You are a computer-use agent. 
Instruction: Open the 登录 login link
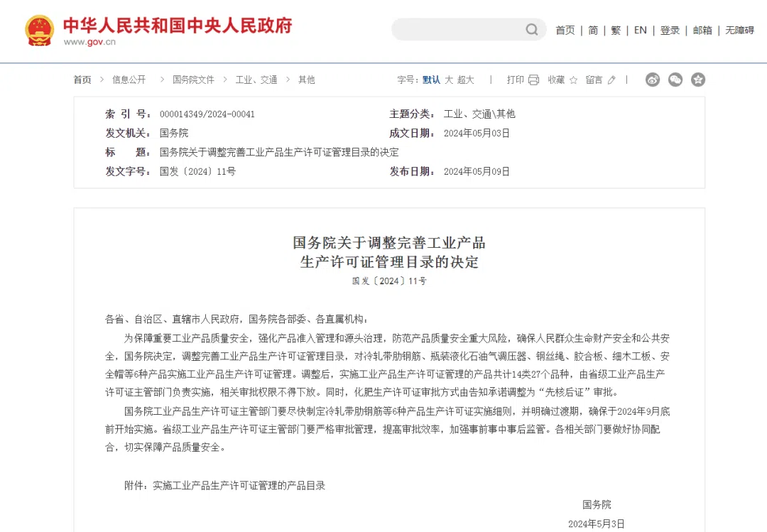670,31
